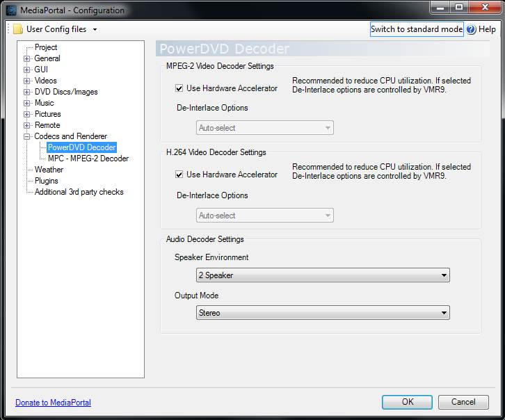Open MPEG-2 De-Interlace Auto-select dropdown
This screenshot has height=420, width=505.
[x=265, y=128]
